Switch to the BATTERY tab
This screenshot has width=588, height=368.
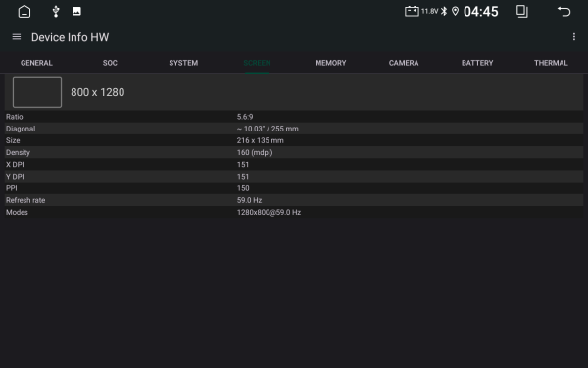(477, 63)
